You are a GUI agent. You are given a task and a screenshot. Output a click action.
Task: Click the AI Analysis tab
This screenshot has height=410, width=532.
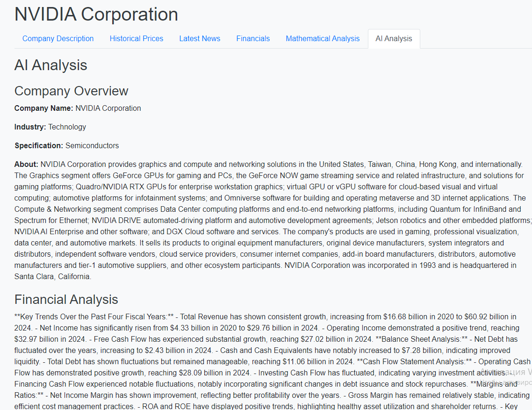(394, 39)
